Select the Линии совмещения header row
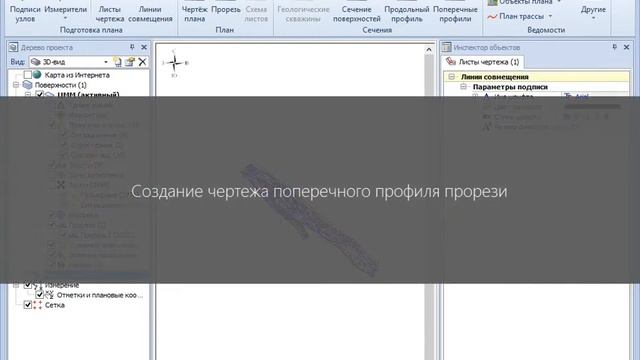640x360 pixels. coord(536,77)
